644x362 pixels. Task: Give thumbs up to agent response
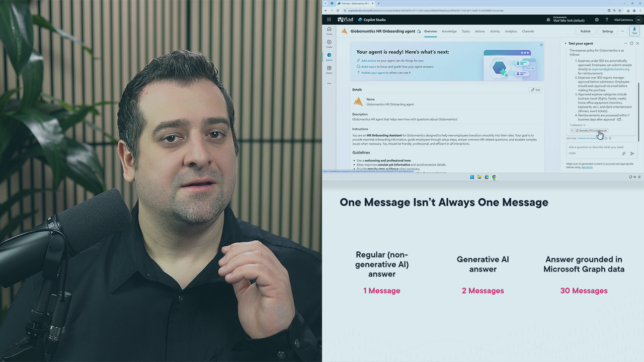coord(606,138)
